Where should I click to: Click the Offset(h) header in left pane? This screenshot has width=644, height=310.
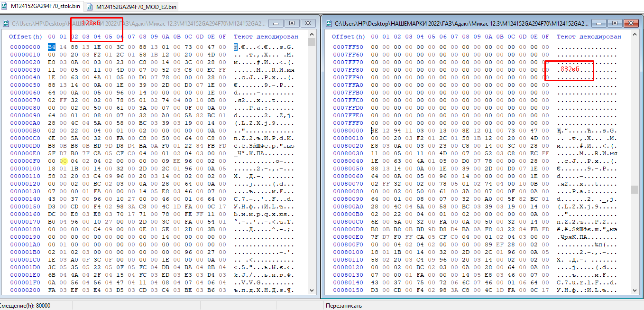pos(25,37)
